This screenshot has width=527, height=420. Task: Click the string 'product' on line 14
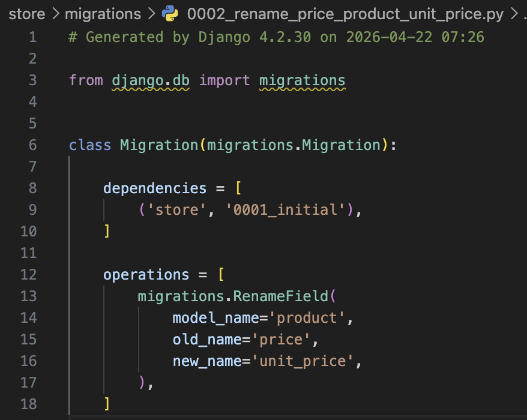click(307, 318)
